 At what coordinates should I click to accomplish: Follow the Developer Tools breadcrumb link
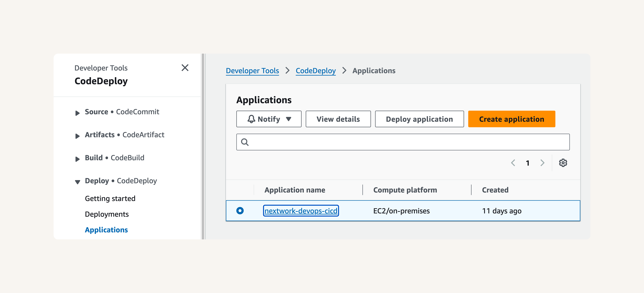coord(252,71)
